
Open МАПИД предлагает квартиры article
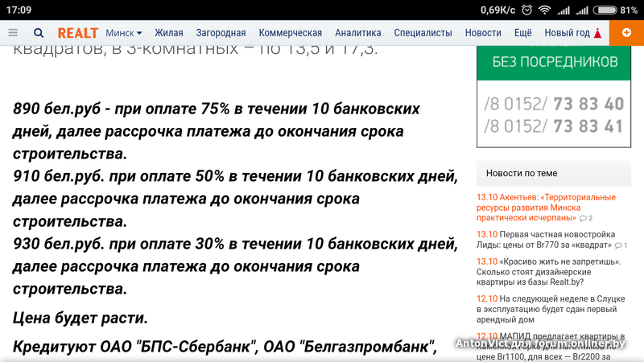tap(551, 347)
